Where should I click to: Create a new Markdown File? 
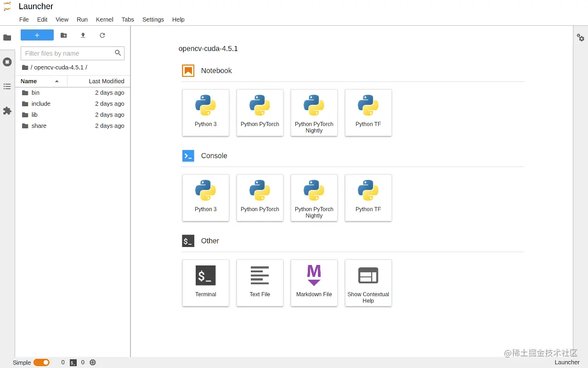click(x=314, y=283)
